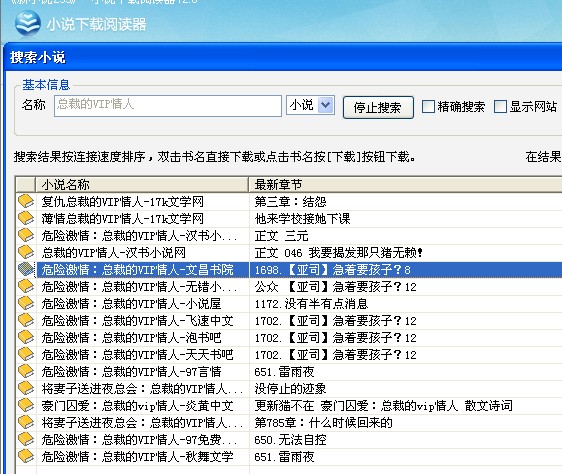Click chapter cell 650.无法自控

pyautogui.click(x=290, y=440)
